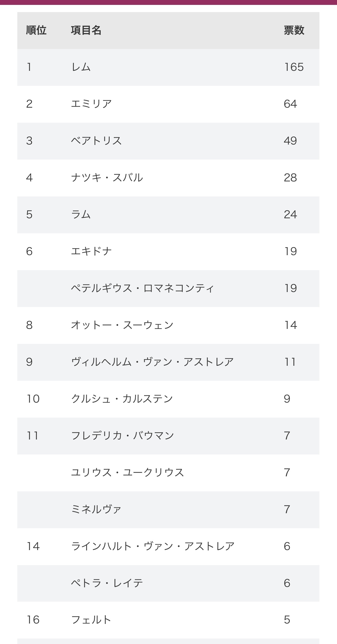Select the ミネルヴァ entry
The image size is (337, 644).
point(96,509)
